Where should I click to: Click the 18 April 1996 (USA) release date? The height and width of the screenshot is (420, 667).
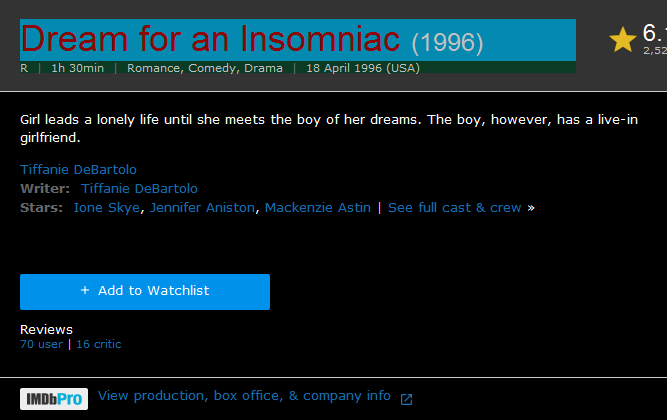pyautogui.click(x=363, y=68)
